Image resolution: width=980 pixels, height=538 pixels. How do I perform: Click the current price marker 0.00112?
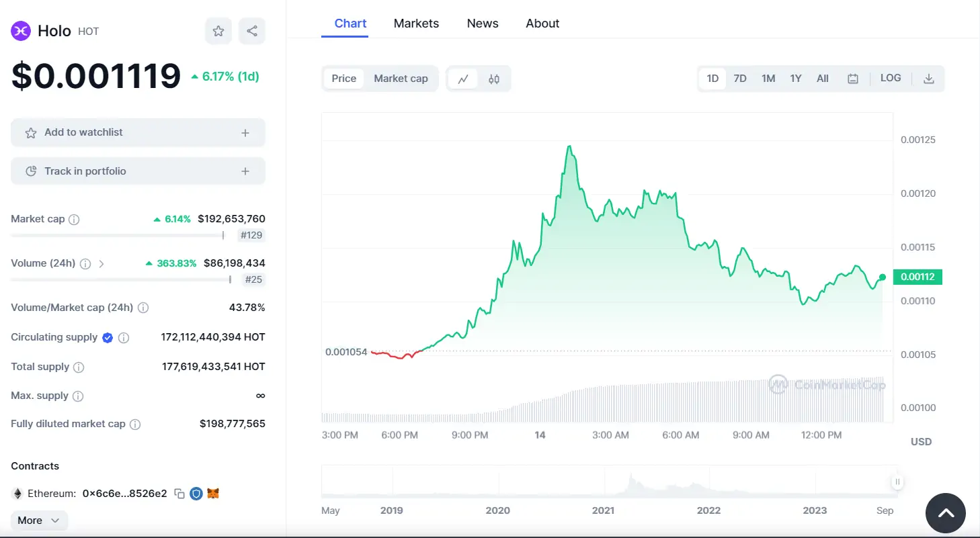point(918,277)
